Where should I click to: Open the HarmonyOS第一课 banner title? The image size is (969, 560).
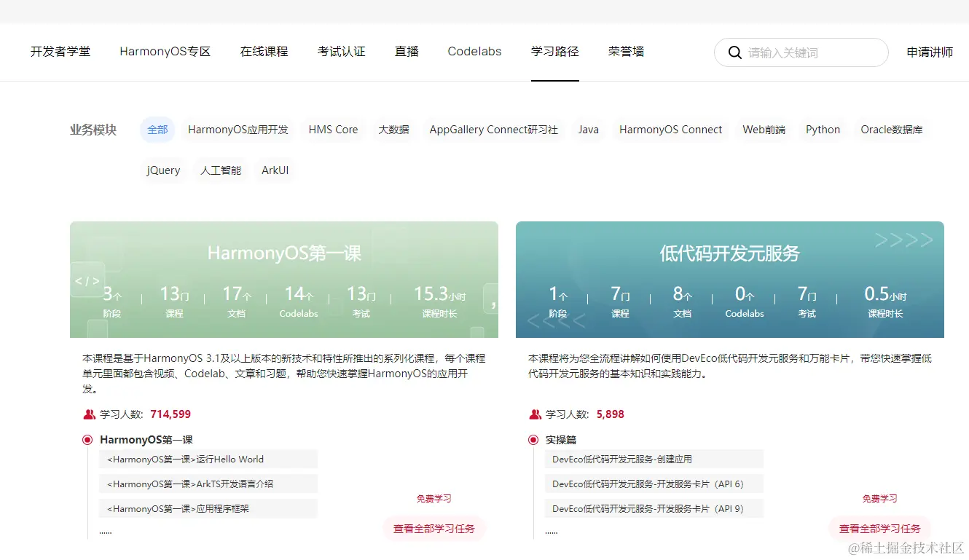pos(284,253)
